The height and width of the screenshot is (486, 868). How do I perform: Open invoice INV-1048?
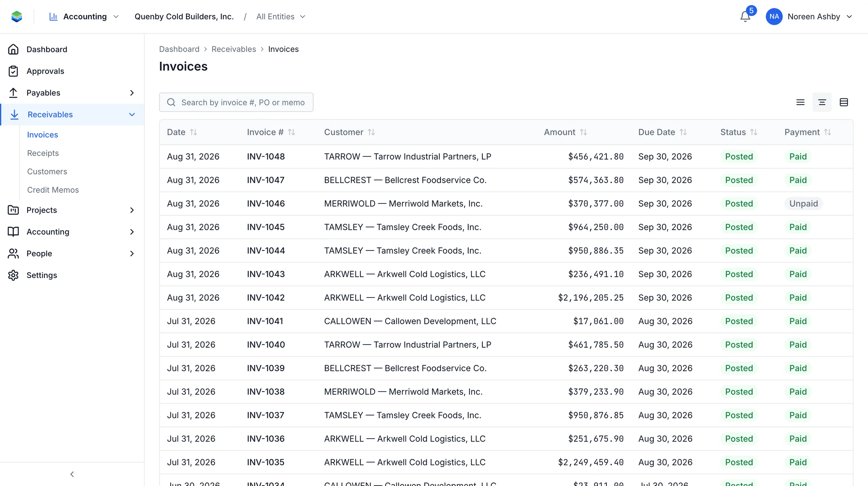tap(266, 156)
